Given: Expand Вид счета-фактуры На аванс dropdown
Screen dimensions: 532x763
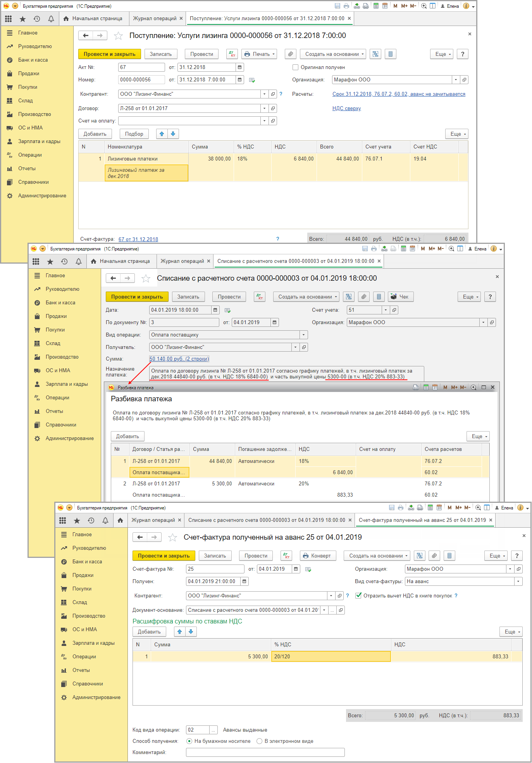Looking at the screenshot, I should pyautogui.click(x=518, y=581).
